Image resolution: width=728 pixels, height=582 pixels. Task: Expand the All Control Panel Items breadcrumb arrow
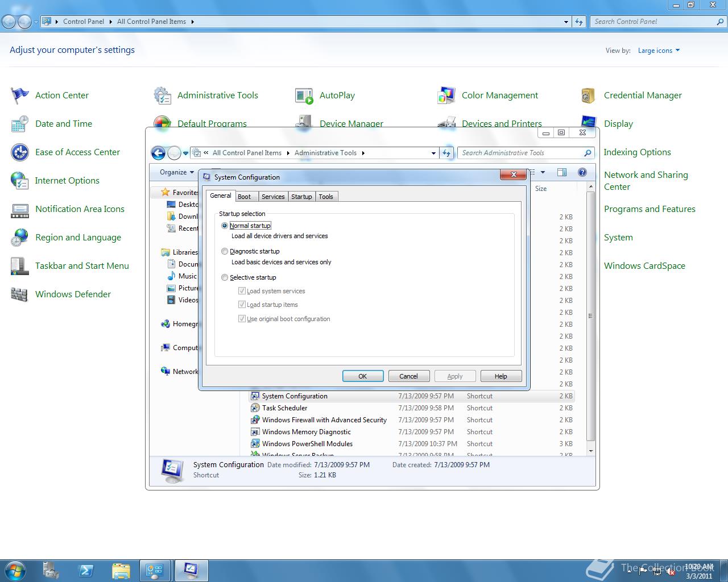[x=192, y=22]
